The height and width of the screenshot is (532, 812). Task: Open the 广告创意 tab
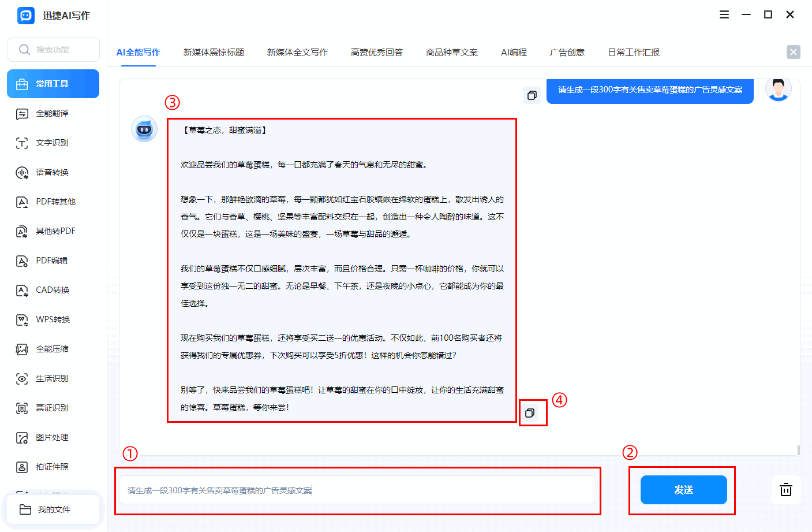point(567,53)
